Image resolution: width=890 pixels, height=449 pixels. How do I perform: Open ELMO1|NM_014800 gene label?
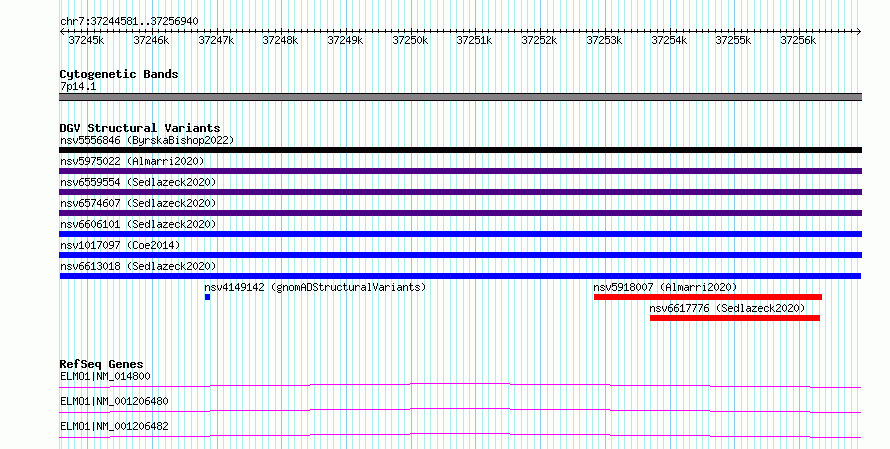coord(105,376)
